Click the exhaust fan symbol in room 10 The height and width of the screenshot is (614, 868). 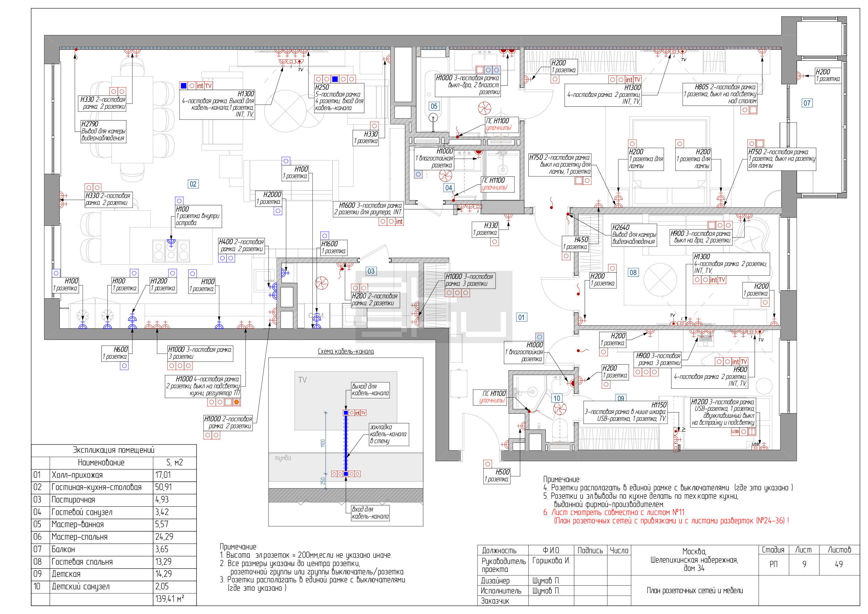click(559, 409)
